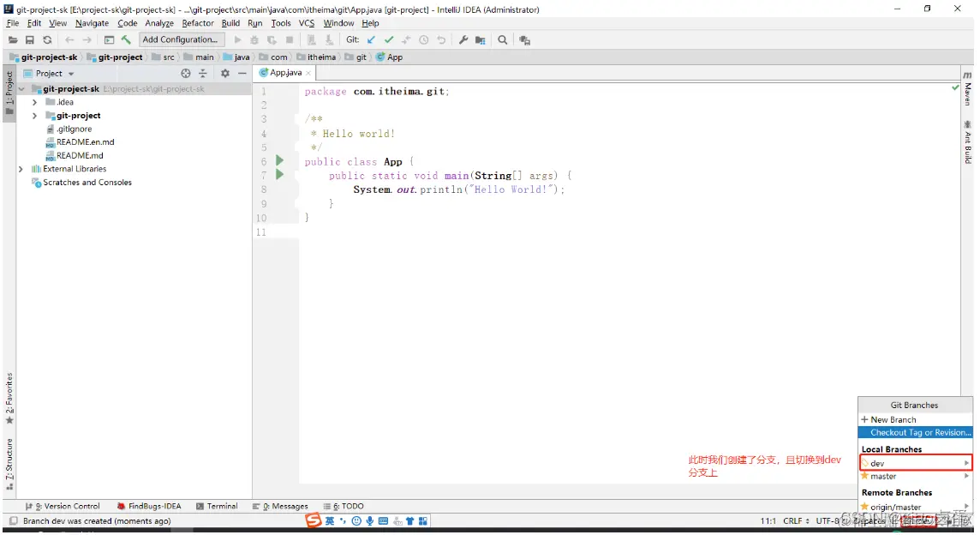Close the App.java editor tab
This screenshot has width=980, height=535.
tap(308, 73)
